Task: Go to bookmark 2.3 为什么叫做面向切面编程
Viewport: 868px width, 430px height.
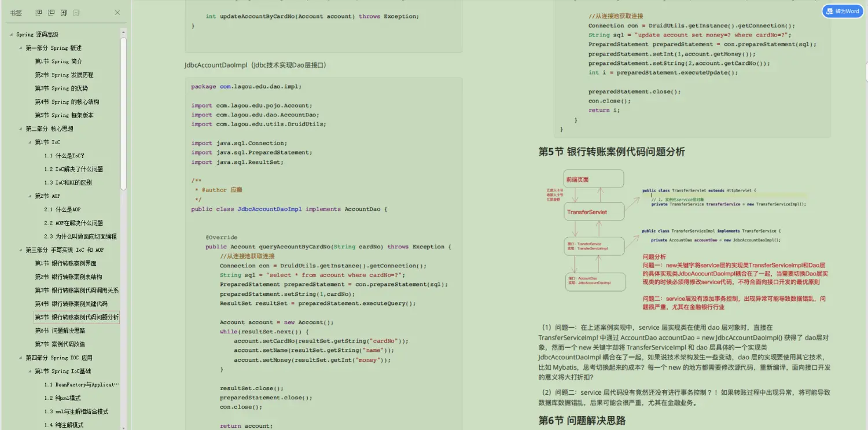Action: tap(80, 236)
